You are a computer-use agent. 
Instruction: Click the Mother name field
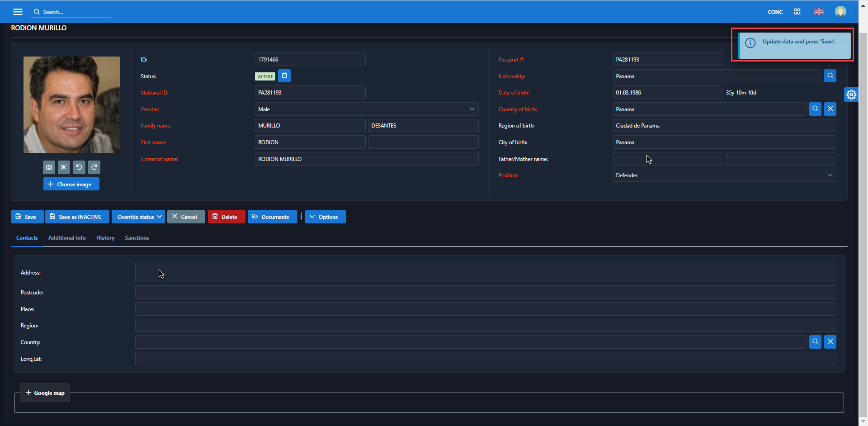click(781, 159)
